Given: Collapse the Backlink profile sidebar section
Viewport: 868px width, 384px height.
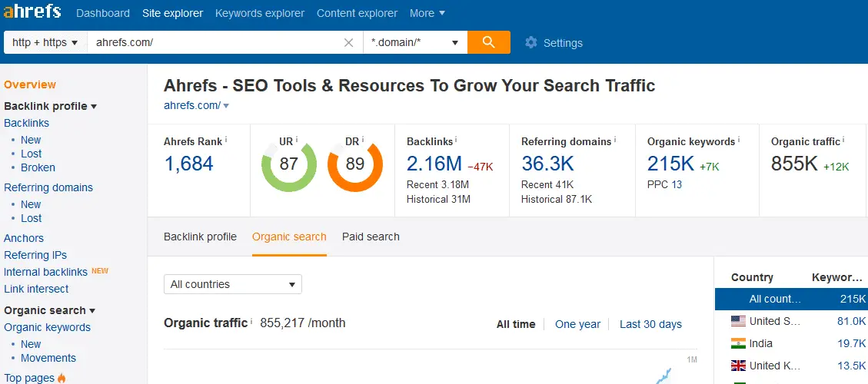Looking at the screenshot, I should click(x=51, y=106).
